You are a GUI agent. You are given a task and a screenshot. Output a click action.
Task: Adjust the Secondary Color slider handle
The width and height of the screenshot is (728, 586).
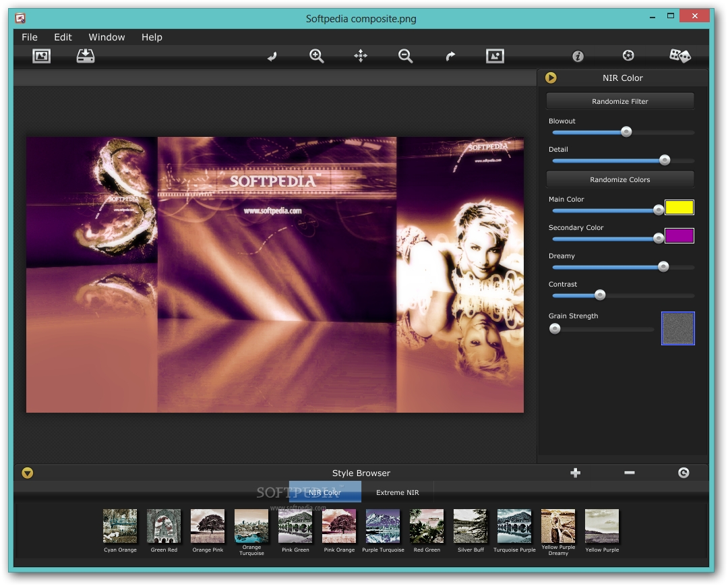coord(659,239)
